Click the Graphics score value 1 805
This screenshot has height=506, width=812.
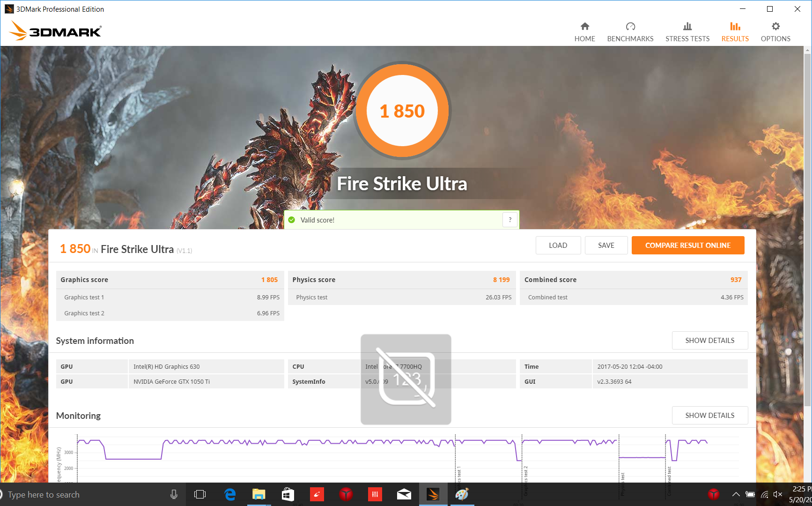click(x=269, y=280)
